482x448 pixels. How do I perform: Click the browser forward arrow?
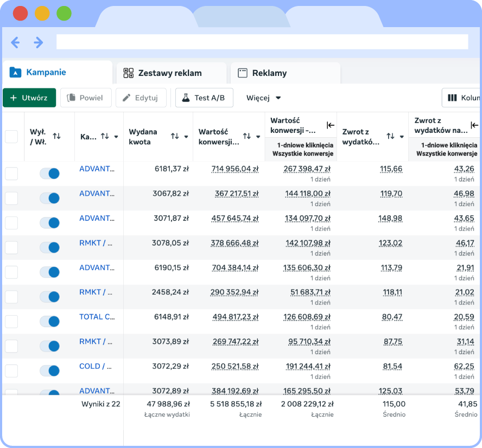click(x=38, y=42)
